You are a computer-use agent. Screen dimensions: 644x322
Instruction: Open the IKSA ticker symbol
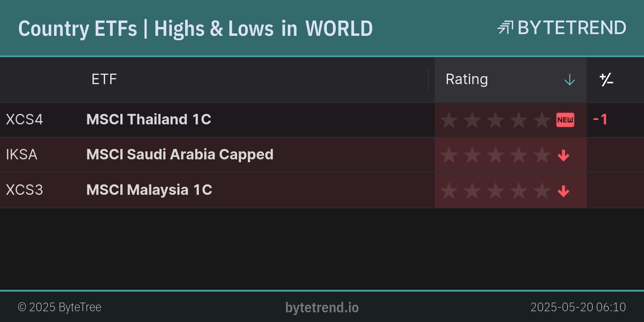click(21, 155)
